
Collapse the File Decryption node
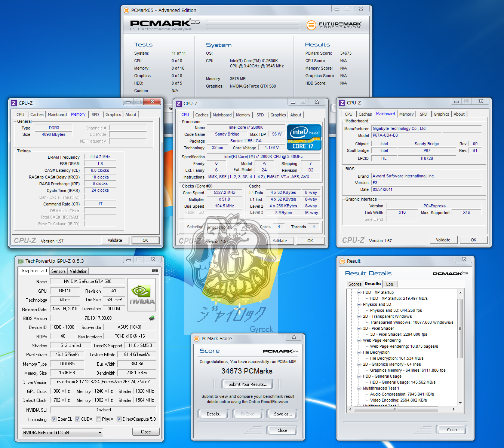tap(359, 352)
